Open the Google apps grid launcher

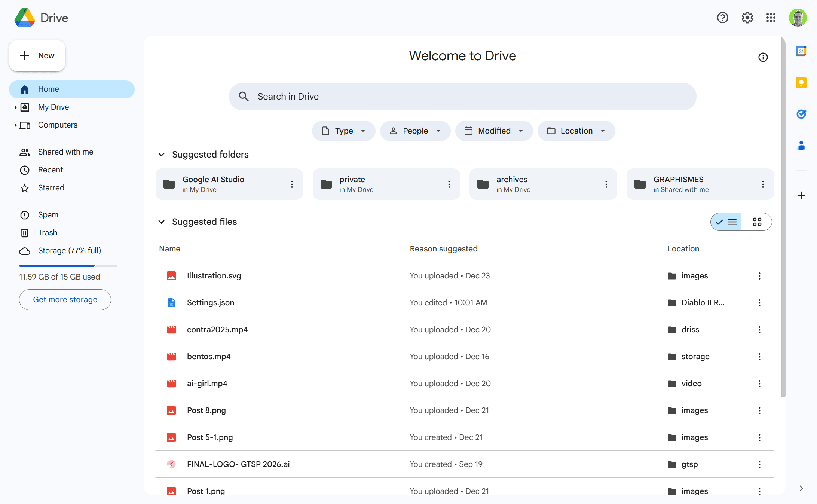pyautogui.click(x=771, y=18)
